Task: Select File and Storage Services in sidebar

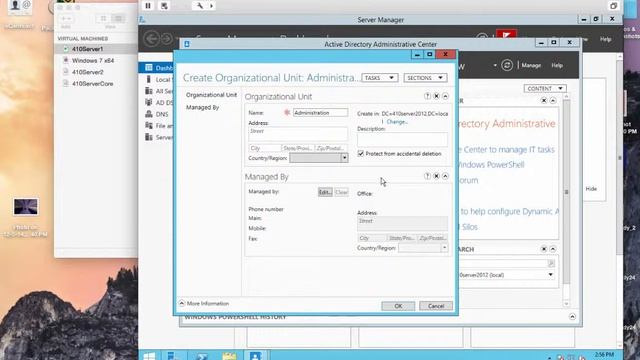Action: click(159, 126)
